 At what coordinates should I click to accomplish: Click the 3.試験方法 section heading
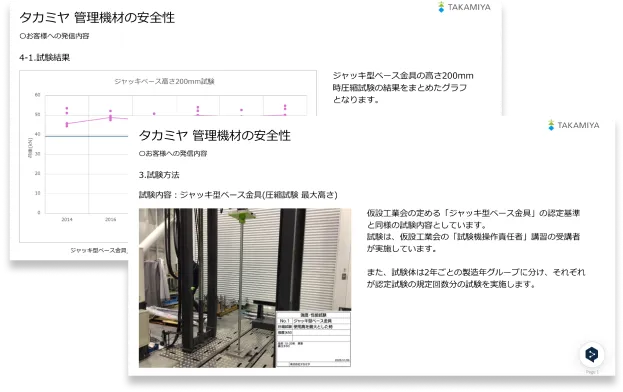tap(159, 175)
